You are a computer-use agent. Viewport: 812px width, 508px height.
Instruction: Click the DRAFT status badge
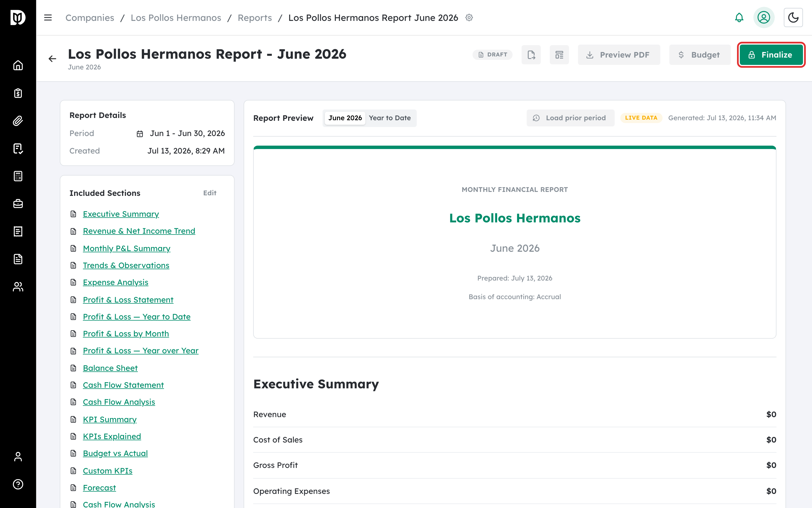tap(492, 55)
